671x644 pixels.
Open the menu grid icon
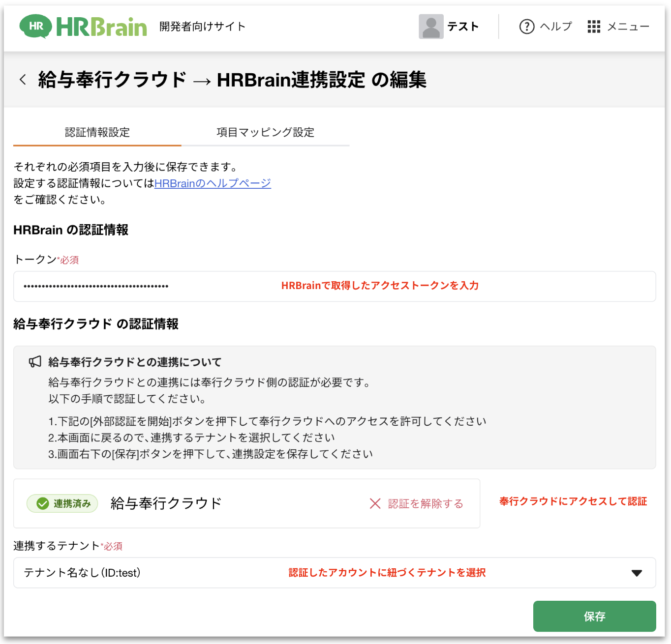(594, 27)
